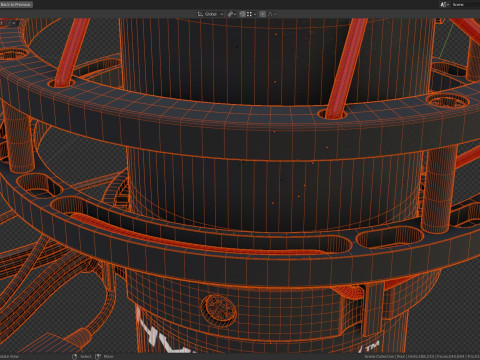Open the Global transform orientation dropdown
The width and height of the screenshot is (480, 360).
click(x=210, y=14)
